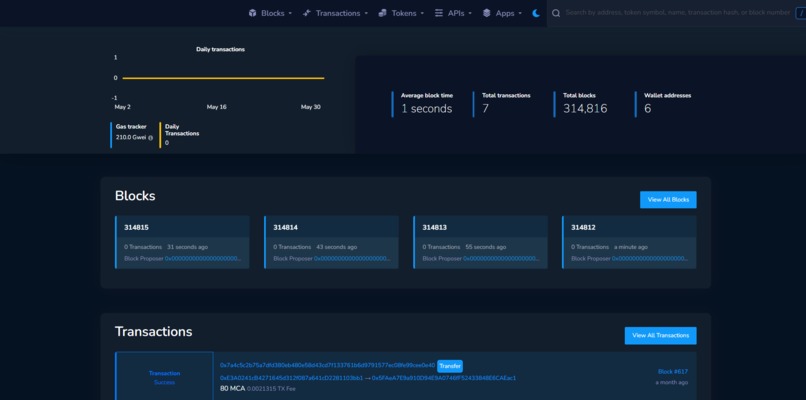Click the Transfer tag badge
806x400 pixels.
click(x=450, y=366)
